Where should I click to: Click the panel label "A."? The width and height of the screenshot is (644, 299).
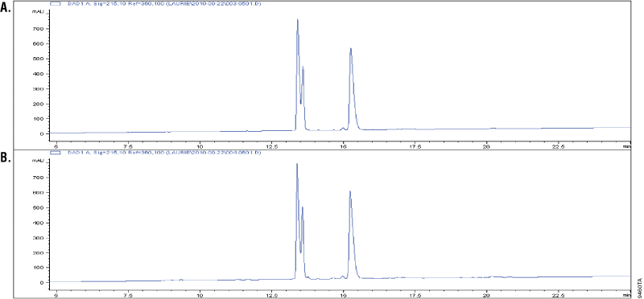(x=6, y=8)
